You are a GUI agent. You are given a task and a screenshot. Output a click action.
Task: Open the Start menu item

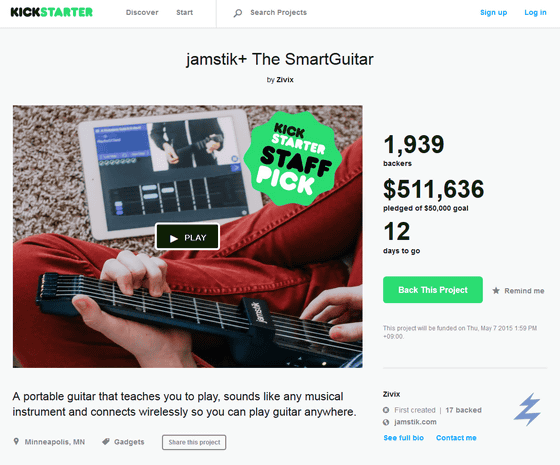(184, 12)
